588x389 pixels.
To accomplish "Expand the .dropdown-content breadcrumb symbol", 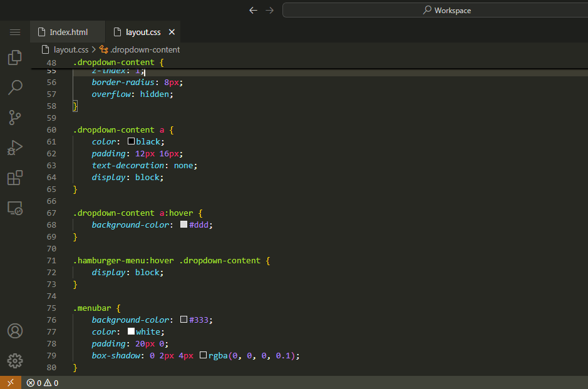I will (145, 49).
